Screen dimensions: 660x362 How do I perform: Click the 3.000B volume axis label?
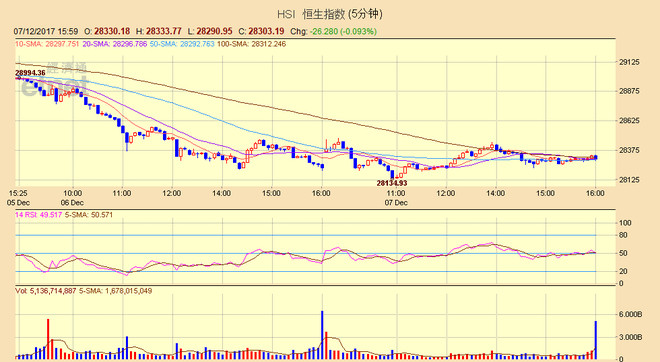point(630,338)
